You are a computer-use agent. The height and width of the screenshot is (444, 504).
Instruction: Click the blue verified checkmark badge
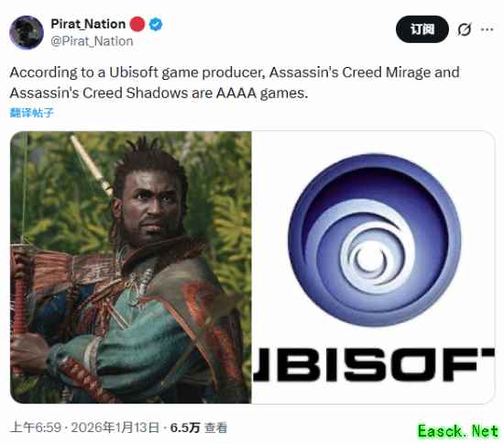(156, 24)
